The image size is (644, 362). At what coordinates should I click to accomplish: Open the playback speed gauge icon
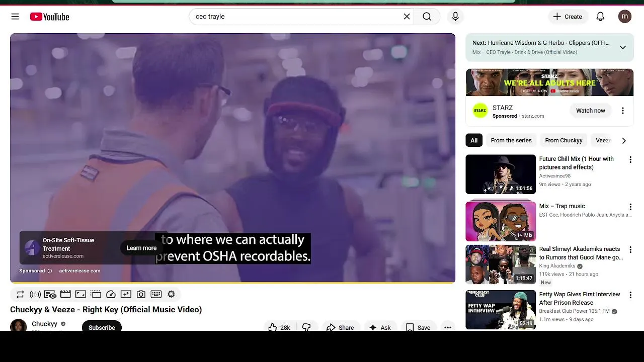(111, 294)
